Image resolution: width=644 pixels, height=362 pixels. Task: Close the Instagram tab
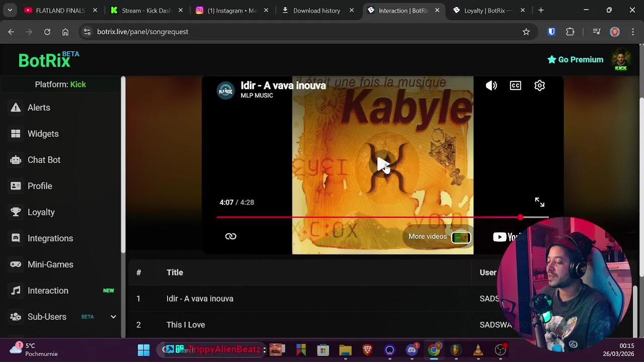pos(266,10)
